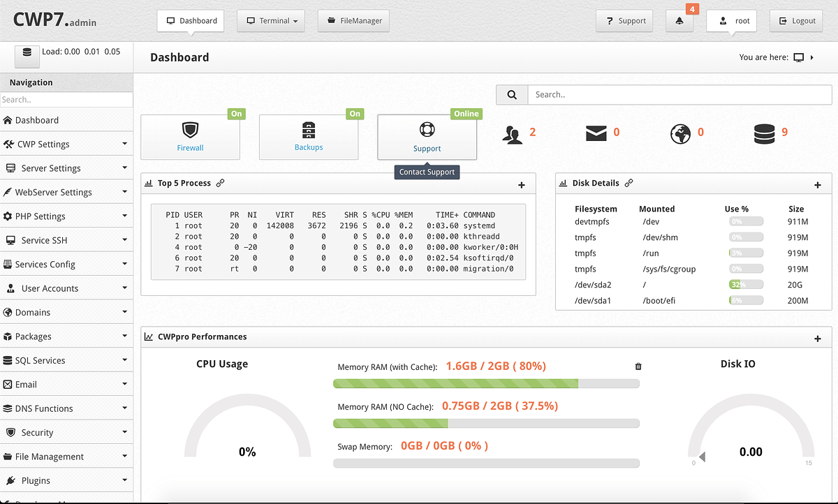Click the main dashboard search field

[681, 95]
